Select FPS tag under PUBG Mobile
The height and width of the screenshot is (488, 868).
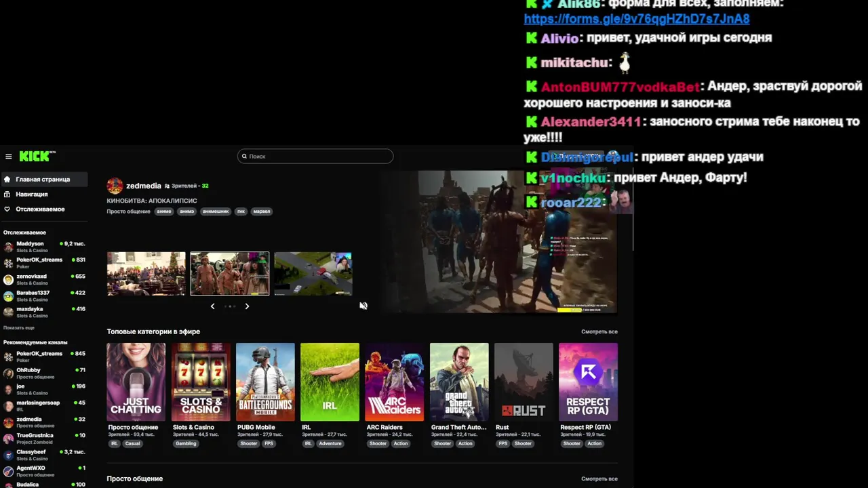[269, 444]
